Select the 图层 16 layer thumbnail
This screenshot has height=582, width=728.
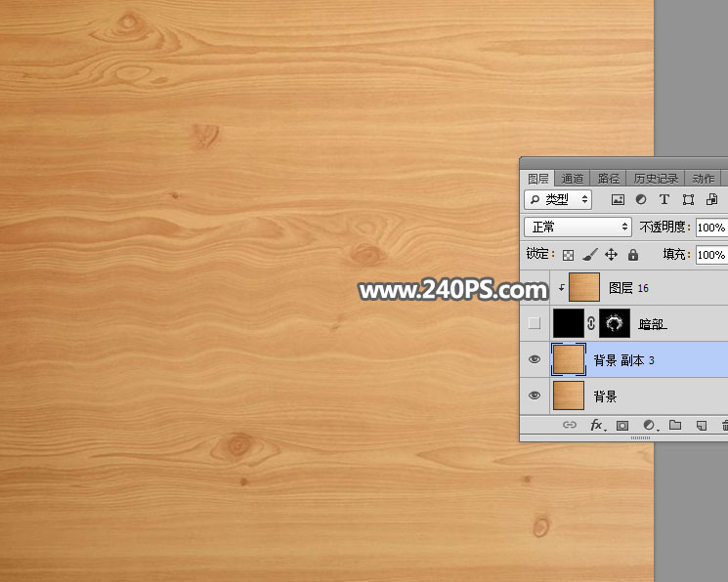(x=584, y=287)
